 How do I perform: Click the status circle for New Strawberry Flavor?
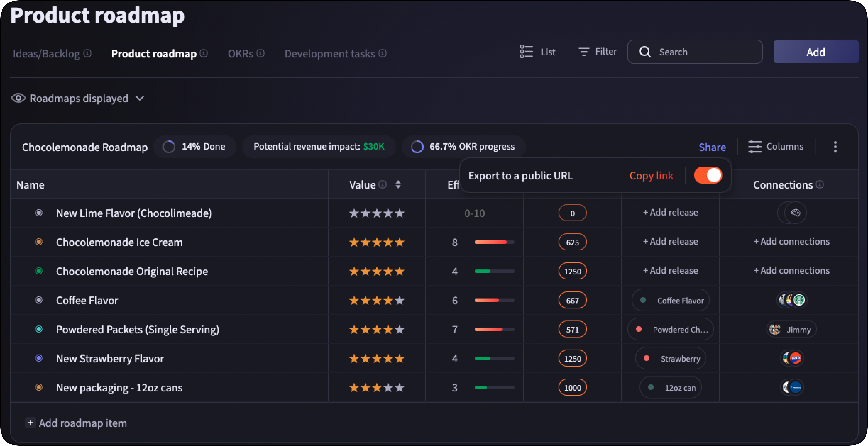(x=39, y=358)
